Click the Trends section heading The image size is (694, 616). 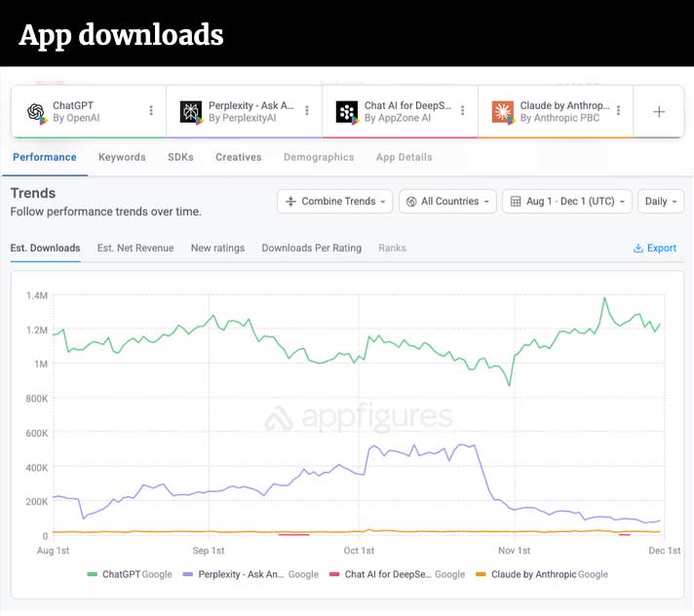(33, 193)
